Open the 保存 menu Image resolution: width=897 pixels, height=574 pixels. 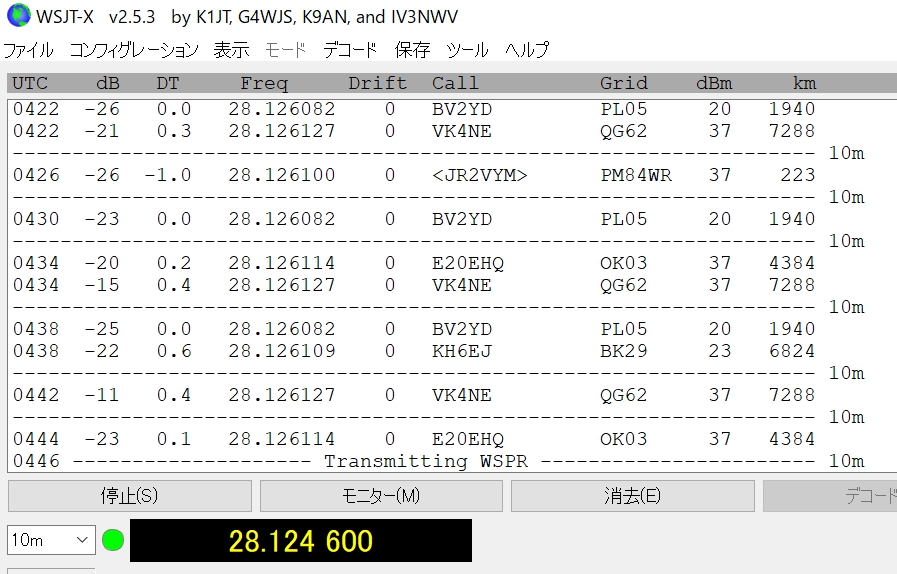(x=412, y=50)
